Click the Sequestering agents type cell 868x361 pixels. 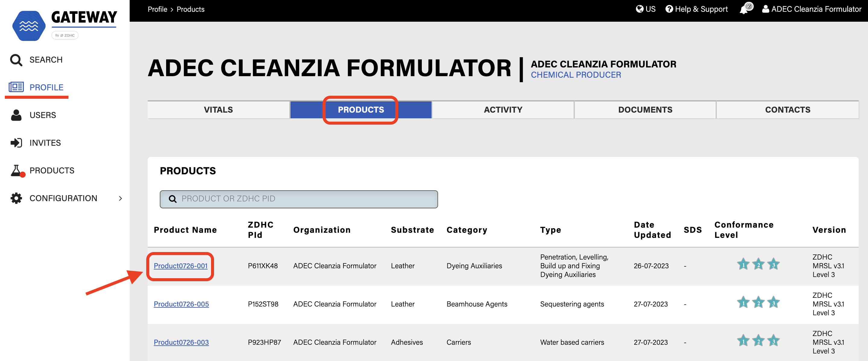coord(572,304)
